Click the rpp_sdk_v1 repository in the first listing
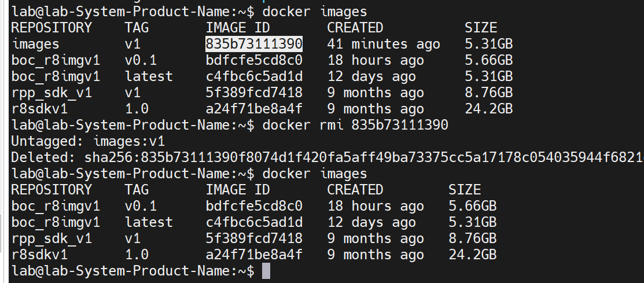The width and height of the screenshot is (644, 283). click(51, 93)
